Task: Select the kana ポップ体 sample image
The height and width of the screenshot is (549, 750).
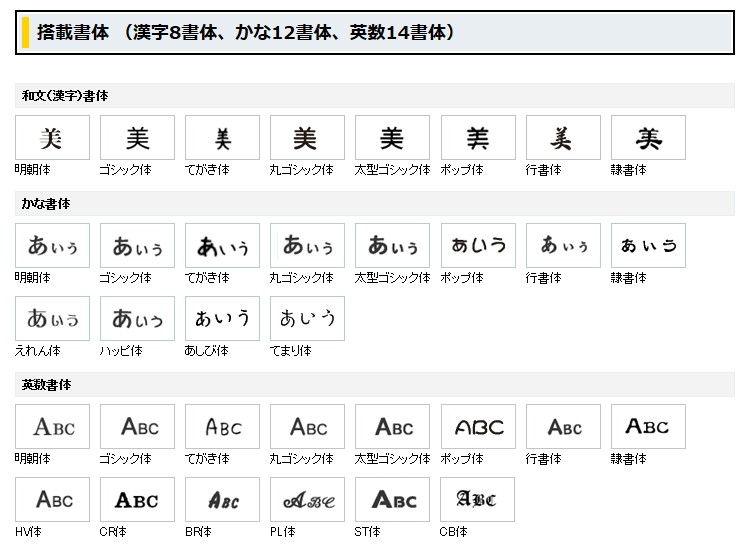Action: (x=478, y=245)
